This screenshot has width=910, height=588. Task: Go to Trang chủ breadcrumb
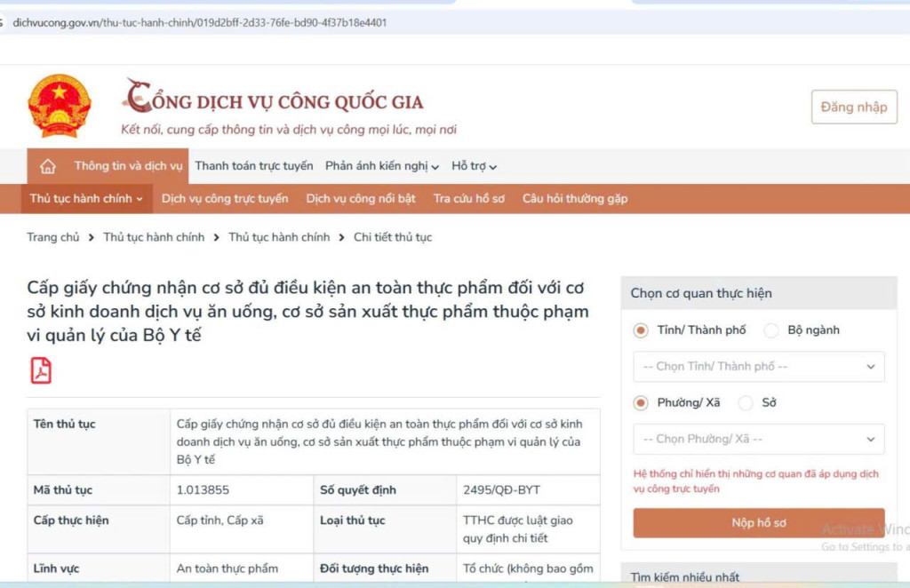[52, 237]
